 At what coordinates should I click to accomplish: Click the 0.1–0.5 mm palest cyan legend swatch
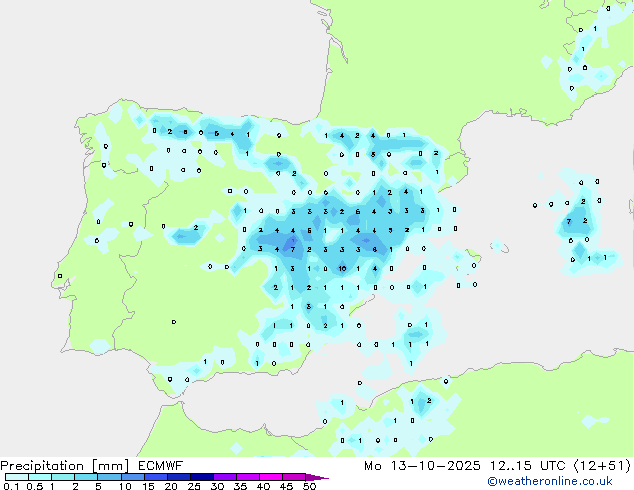(17, 477)
